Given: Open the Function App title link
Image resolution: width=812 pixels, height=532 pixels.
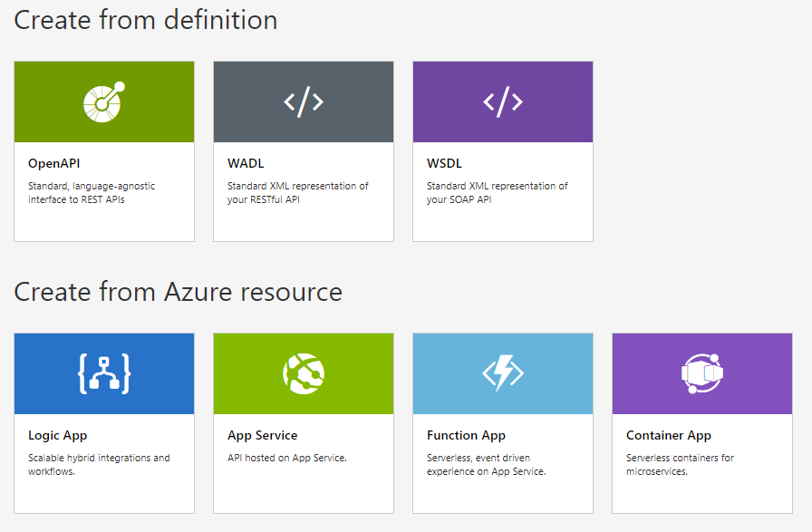Looking at the screenshot, I should 466,436.
